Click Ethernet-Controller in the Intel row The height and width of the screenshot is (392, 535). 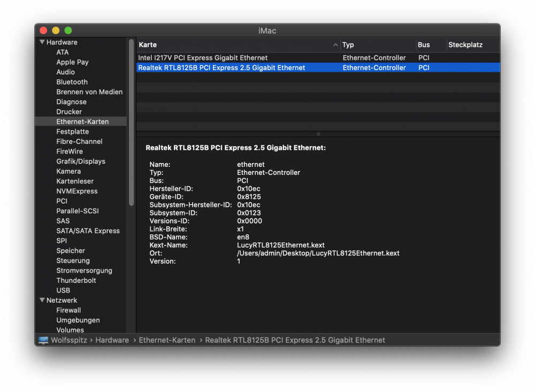point(374,58)
